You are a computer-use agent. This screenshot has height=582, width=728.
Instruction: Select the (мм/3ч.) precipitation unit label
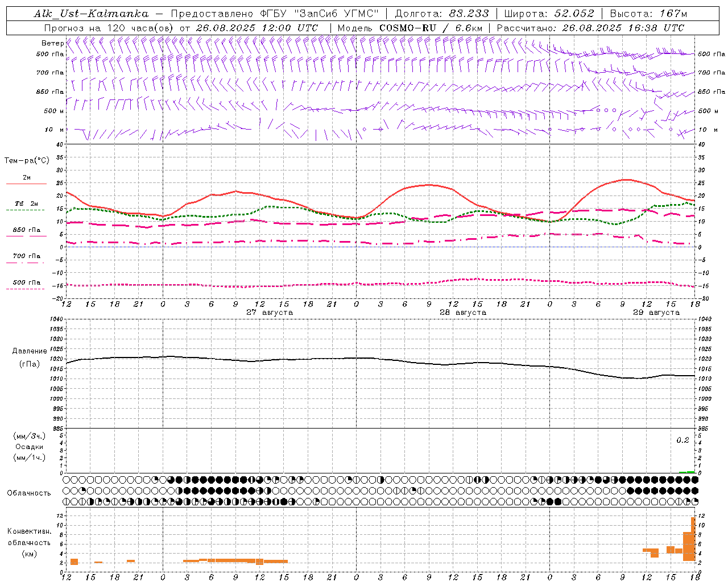(30, 436)
